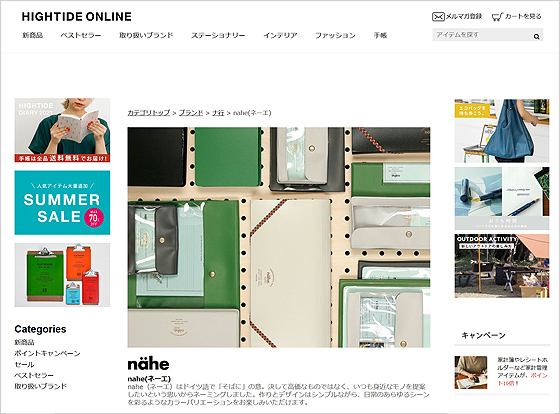Screen dimensions: 560x414
Task: Go to the インテリア navigation item
Action: (x=280, y=35)
